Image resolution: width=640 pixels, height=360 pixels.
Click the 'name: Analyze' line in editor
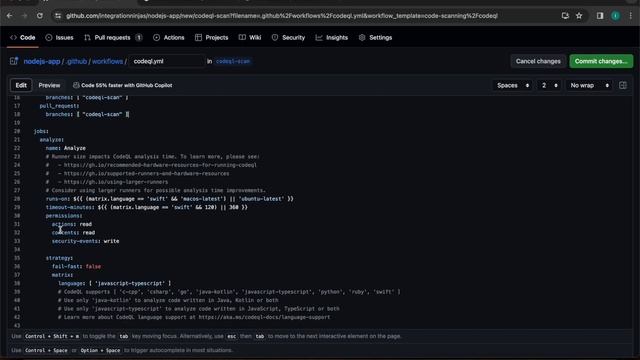66,148
